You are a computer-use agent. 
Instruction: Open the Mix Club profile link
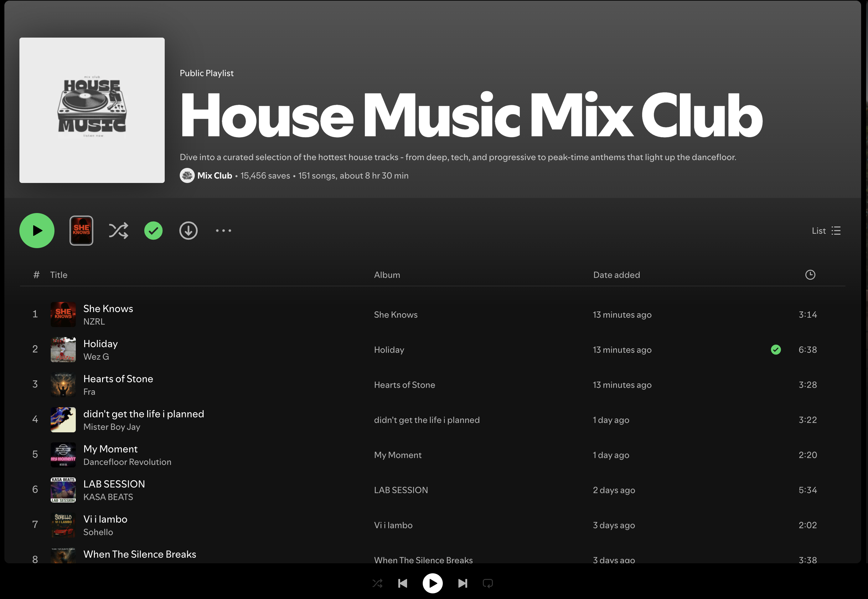tap(214, 176)
